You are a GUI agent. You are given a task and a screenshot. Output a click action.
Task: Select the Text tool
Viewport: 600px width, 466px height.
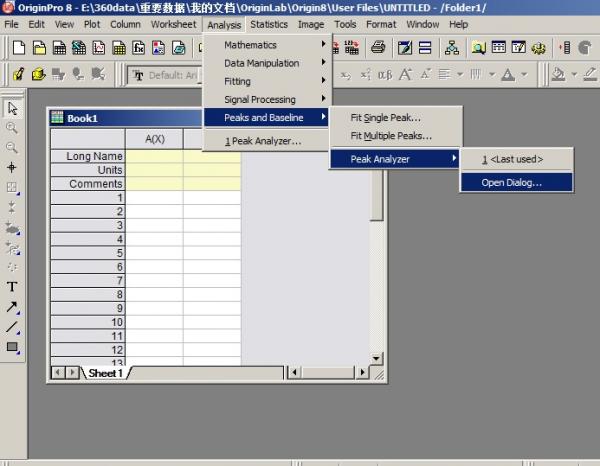coord(12,287)
